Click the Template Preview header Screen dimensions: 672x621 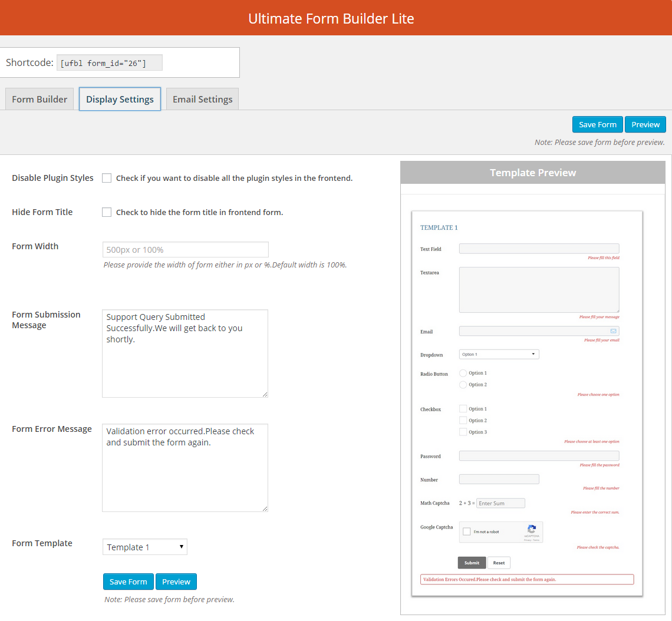(x=533, y=173)
